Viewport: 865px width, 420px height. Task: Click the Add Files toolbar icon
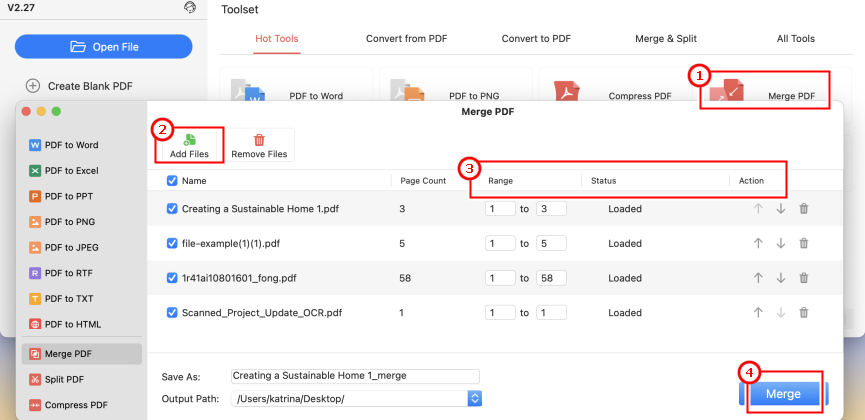point(189,140)
